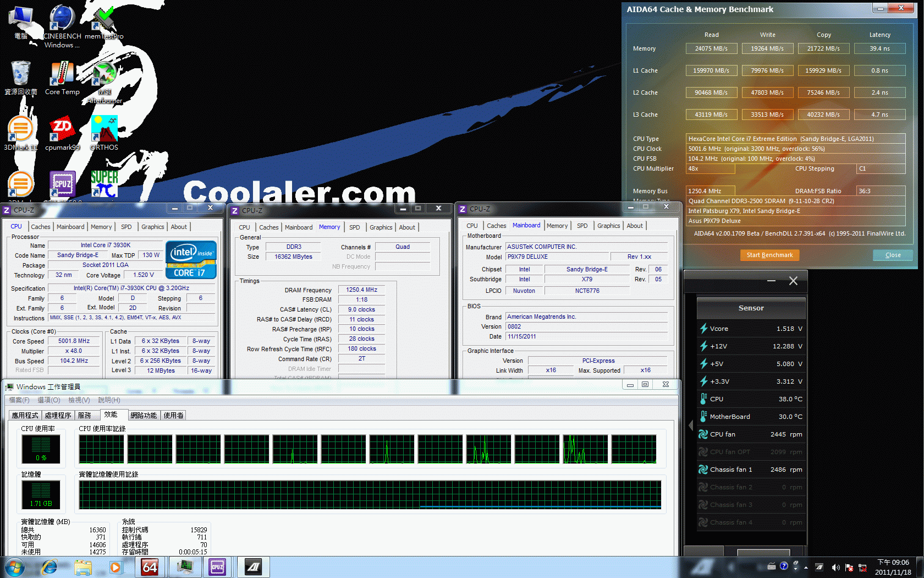
Task: Click the Vcore lightning icon in Sensor
Action: pyautogui.click(x=703, y=329)
